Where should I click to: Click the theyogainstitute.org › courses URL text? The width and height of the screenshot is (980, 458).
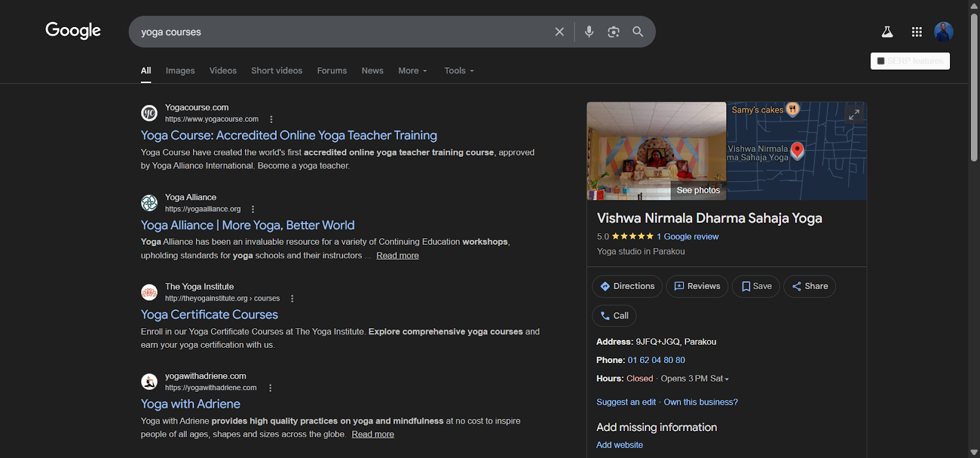point(222,298)
